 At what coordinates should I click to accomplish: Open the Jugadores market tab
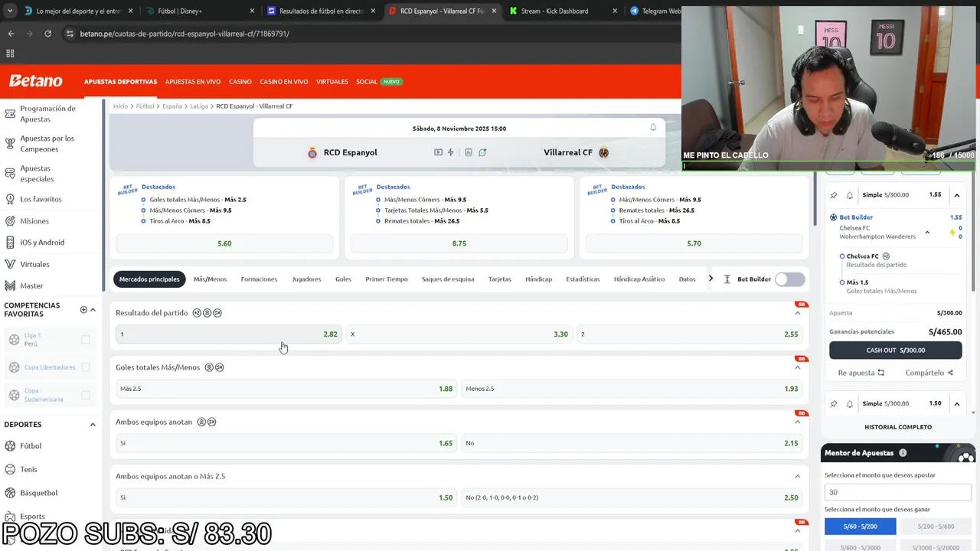[306, 279]
